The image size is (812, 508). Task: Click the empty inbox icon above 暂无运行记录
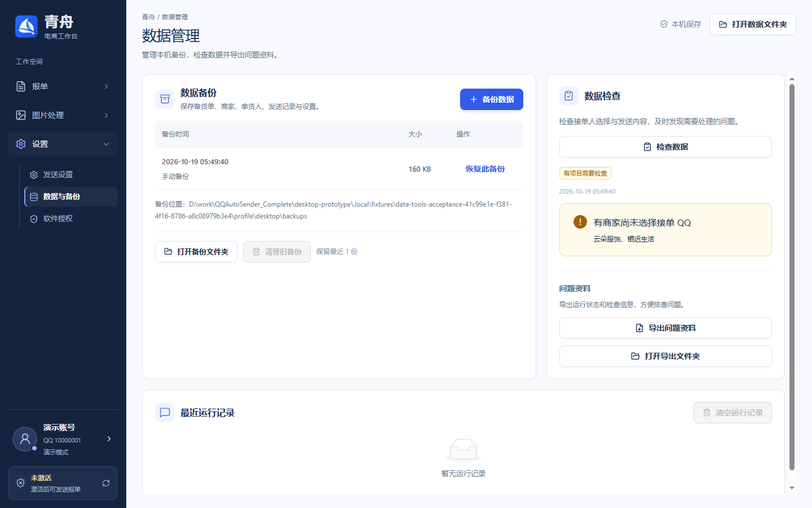point(464,450)
